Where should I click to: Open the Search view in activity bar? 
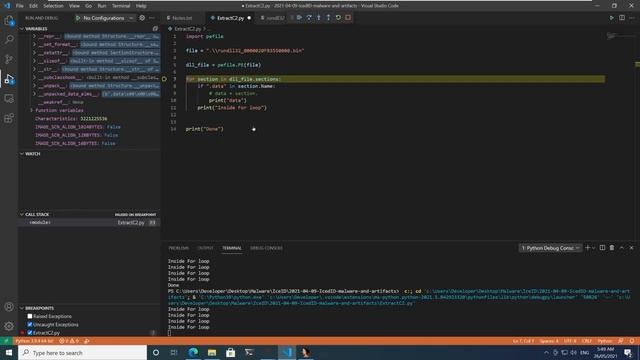click(x=9, y=40)
